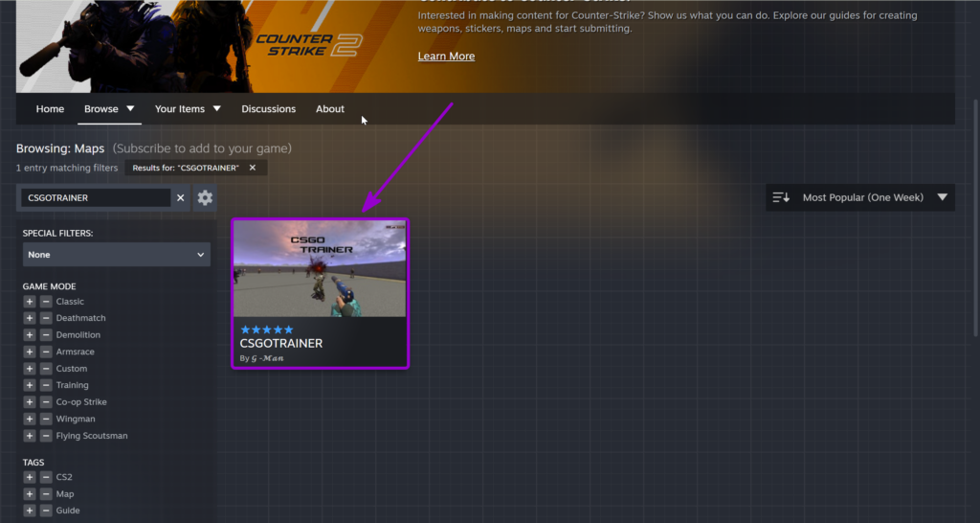The height and width of the screenshot is (523, 980).
Task: Click the CSGOTRAINER item title
Action: pos(281,344)
